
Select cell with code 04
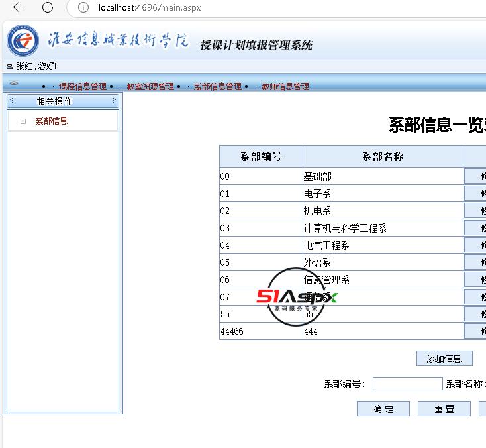point(261,245)
